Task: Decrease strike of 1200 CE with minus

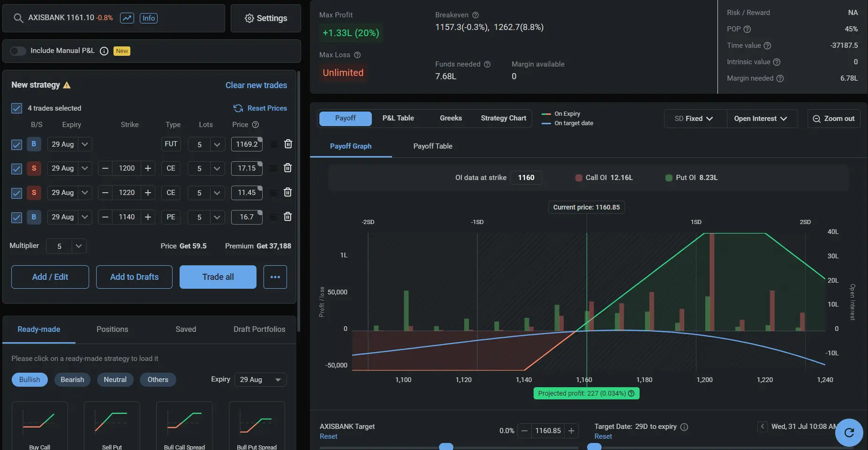Action: (x=106, y=168)
